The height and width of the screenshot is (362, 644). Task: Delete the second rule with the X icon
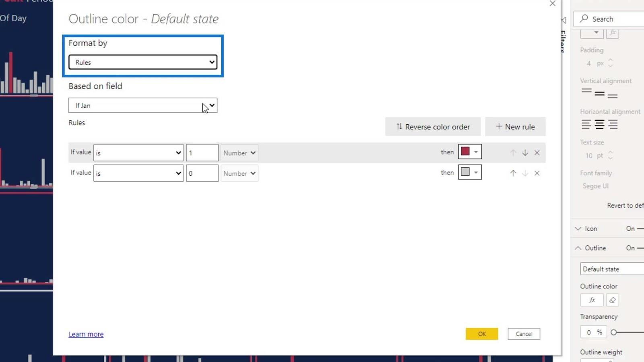537,173
